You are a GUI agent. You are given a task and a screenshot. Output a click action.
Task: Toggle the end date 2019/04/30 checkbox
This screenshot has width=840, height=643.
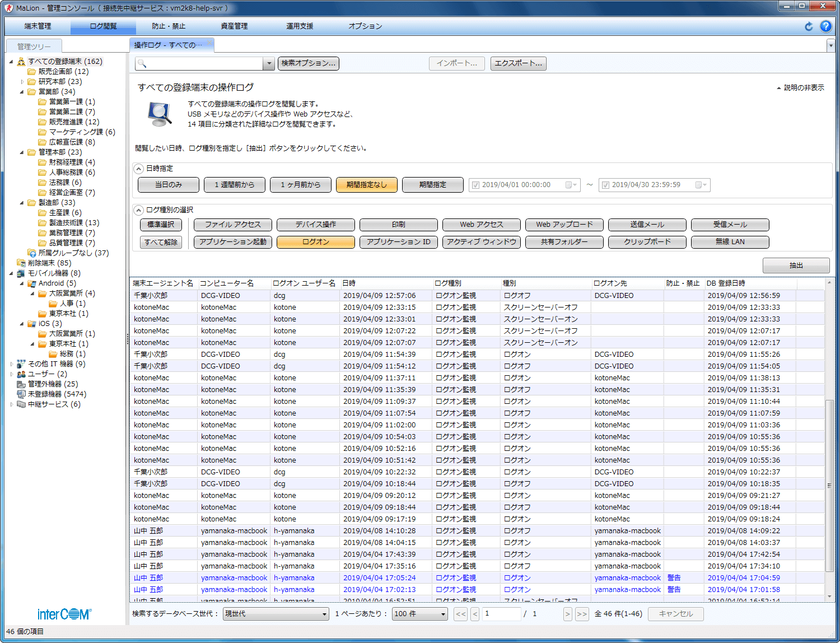pos(605,185)
